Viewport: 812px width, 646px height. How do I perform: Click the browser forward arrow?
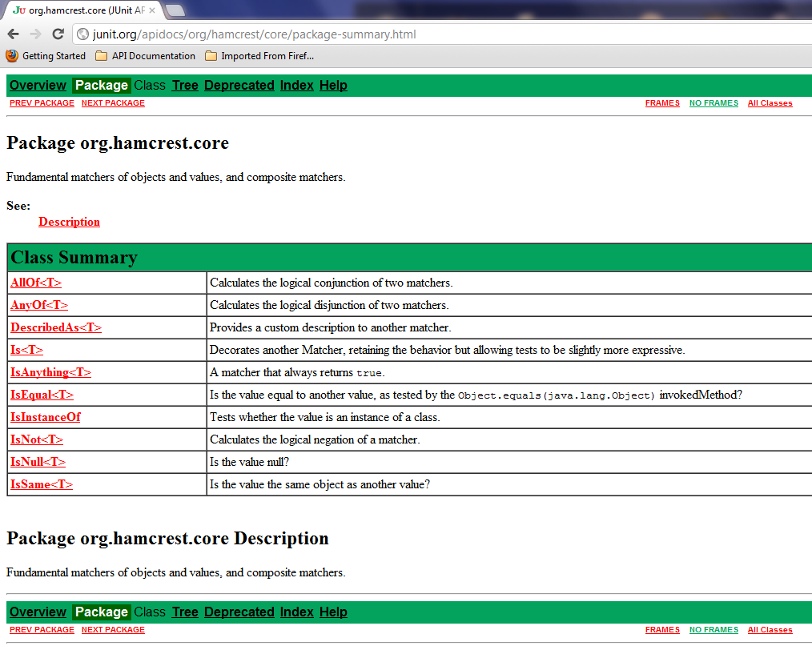coord(35,34)
